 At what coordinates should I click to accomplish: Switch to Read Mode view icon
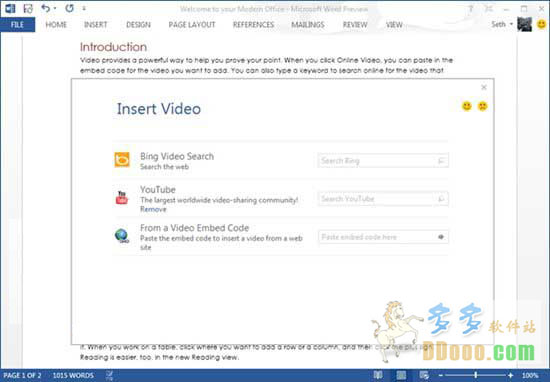(x=378, y=375)
